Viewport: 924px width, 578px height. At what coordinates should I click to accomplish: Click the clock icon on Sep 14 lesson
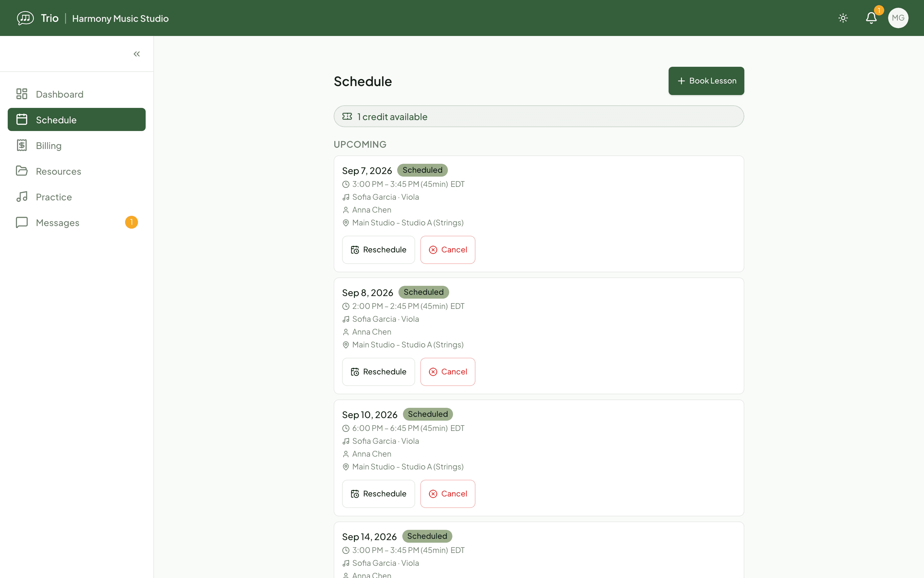click(x=346, y=550)
